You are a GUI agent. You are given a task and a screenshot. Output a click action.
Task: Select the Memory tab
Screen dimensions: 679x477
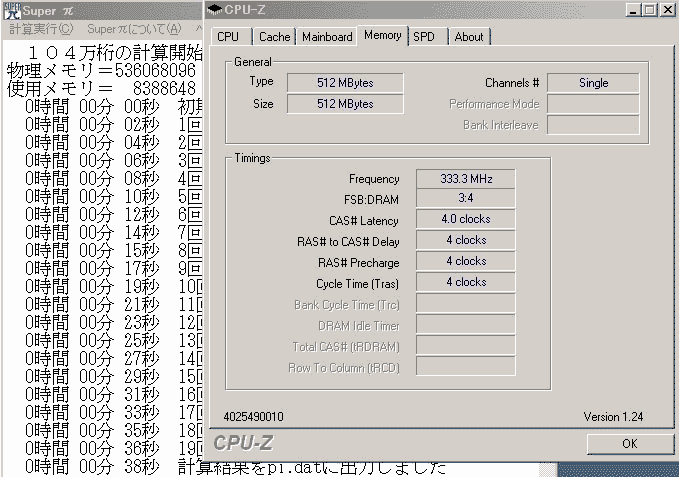click(x=382, y=35)
